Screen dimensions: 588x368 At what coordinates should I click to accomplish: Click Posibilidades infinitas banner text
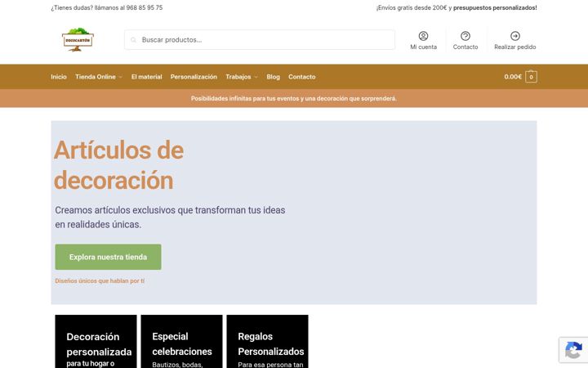coord(294,98)
